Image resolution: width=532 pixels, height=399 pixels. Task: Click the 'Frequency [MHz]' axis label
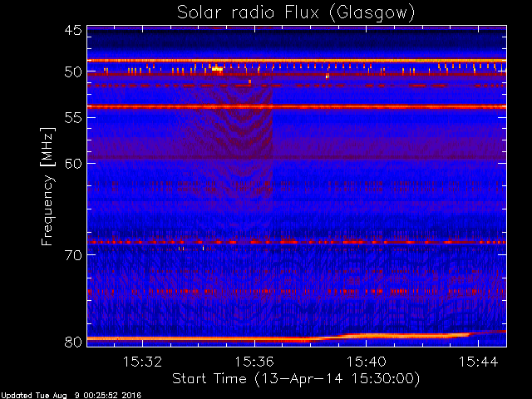coord(47,186)
